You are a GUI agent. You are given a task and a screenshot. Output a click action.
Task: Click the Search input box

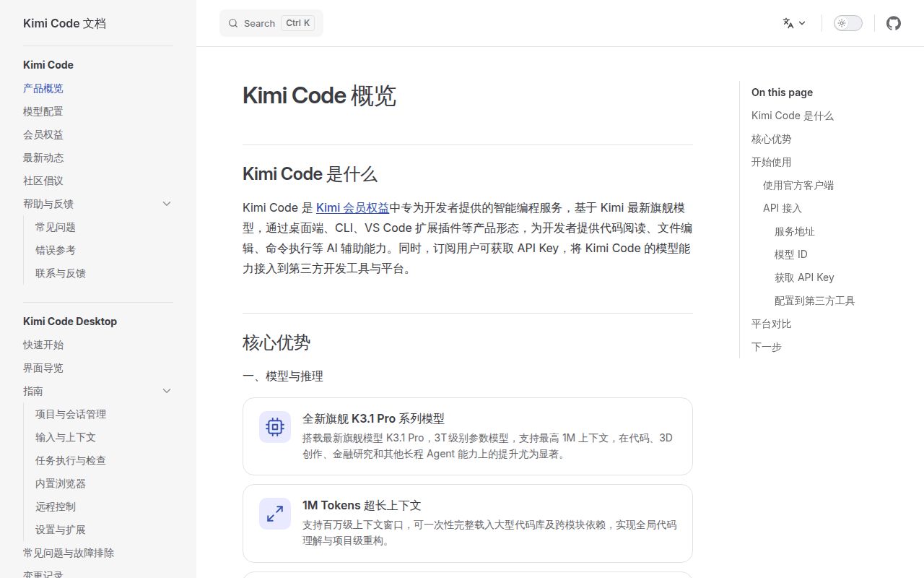[271, 23]
